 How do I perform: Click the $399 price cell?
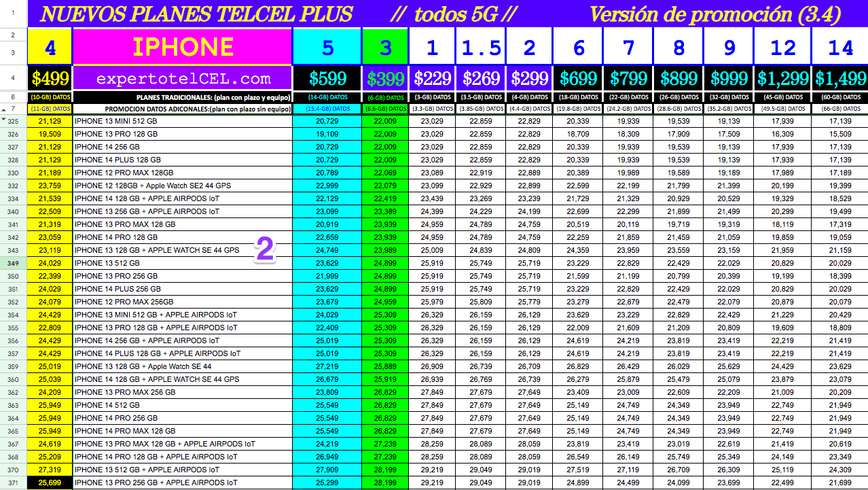[x=386, y=79]
